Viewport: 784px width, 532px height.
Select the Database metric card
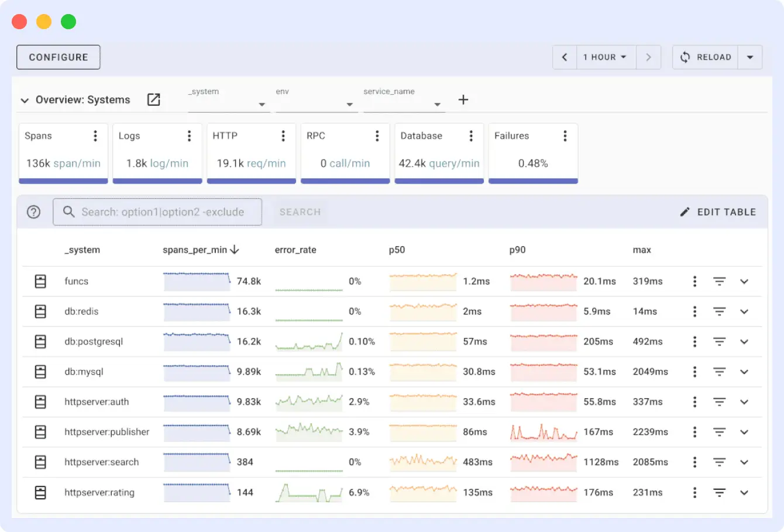coord(439,153)
